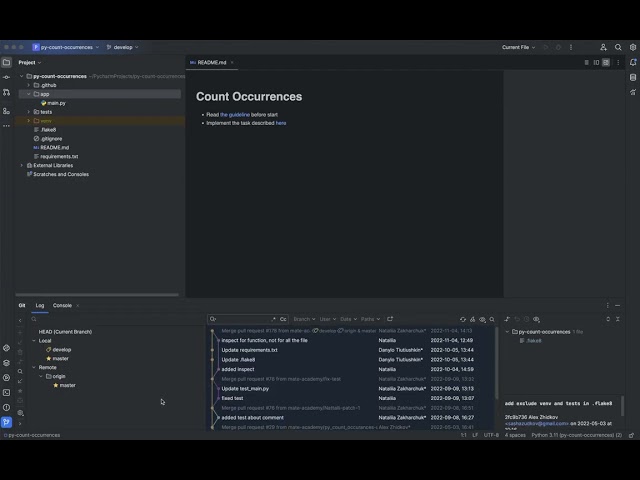
Task: Open IDE settings gear icon
Action: [x=633, y=47]
